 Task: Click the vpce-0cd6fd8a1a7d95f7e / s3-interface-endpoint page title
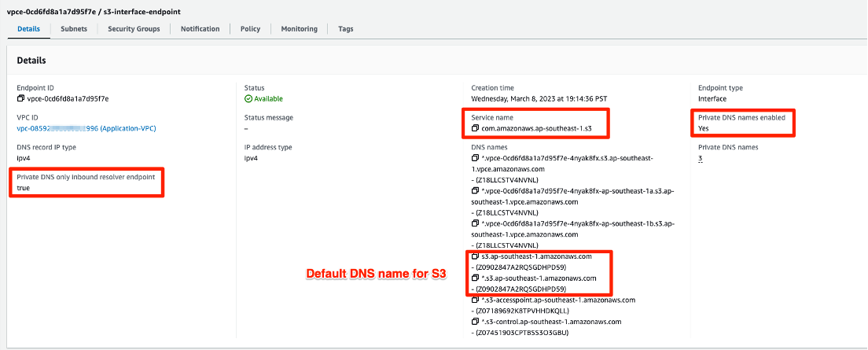point(93,11)
